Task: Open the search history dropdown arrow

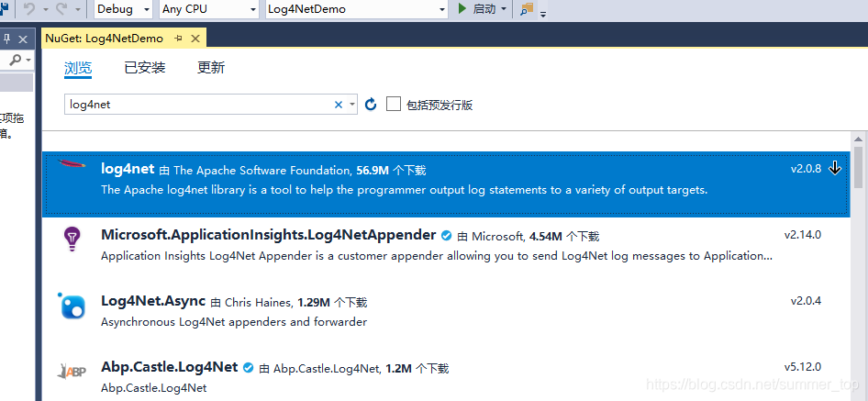Action: (352, 104)
